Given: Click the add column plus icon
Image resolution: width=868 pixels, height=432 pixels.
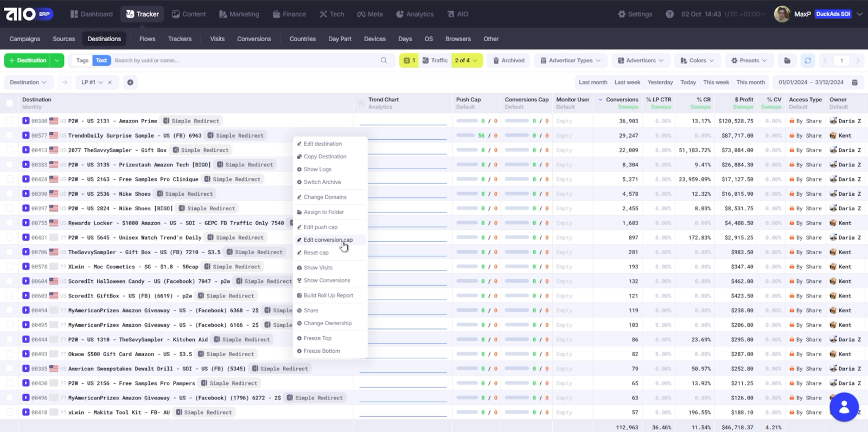Looking at the screenshot, I should point(130,82).
